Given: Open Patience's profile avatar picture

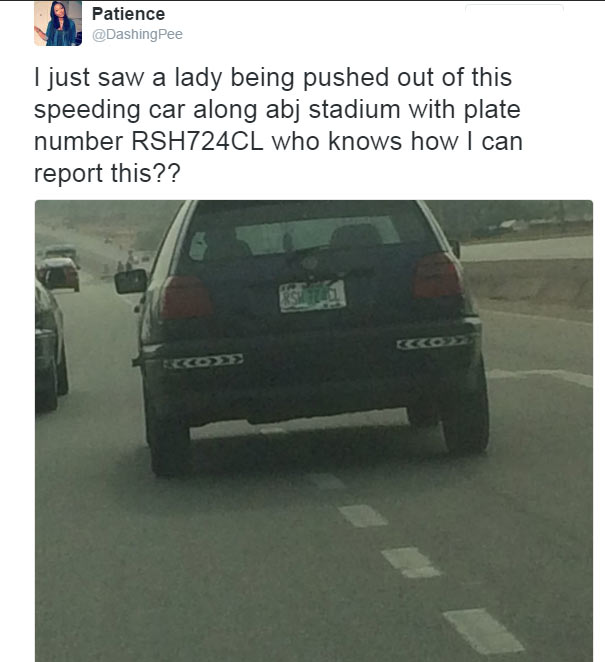Looking at the screenshot, I should (58, 23).
